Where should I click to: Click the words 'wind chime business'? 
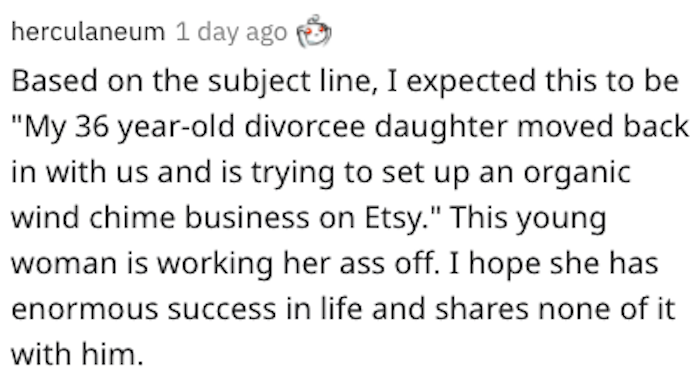point(160,218)
